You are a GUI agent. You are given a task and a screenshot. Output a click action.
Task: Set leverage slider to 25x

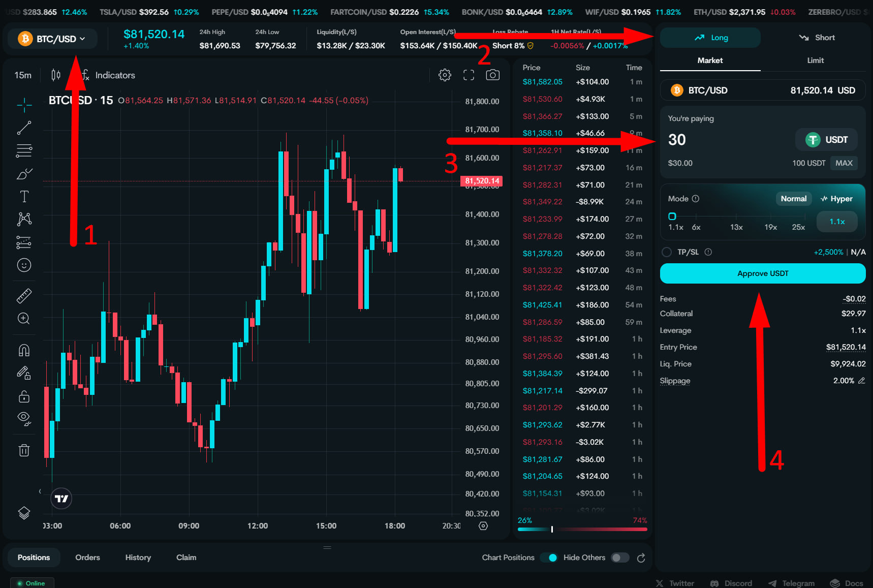(x=798, y=227)
